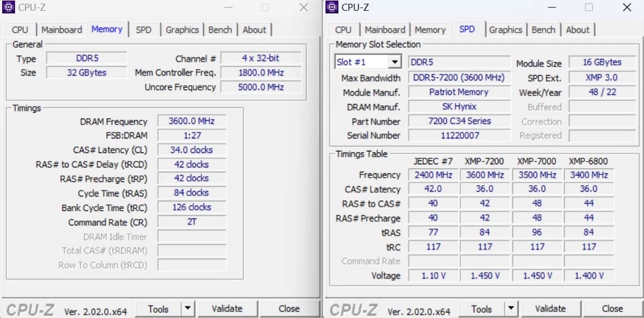Open the Graphics tab in right window
Image resolution: width=644 pixels, height=318 pixels.
click(x=505, y=30)
